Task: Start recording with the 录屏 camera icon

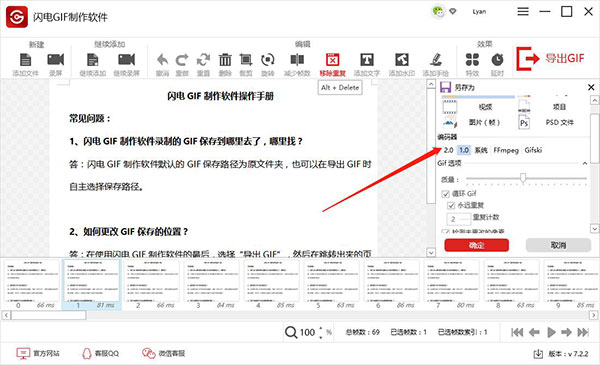Action: point(55,60)
